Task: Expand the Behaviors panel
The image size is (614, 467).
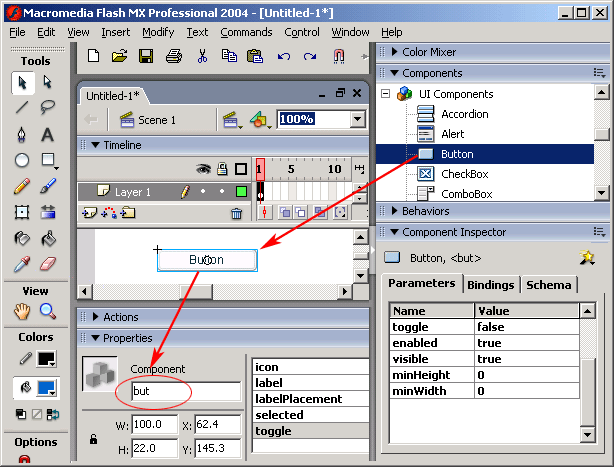Action: [394, 211]
